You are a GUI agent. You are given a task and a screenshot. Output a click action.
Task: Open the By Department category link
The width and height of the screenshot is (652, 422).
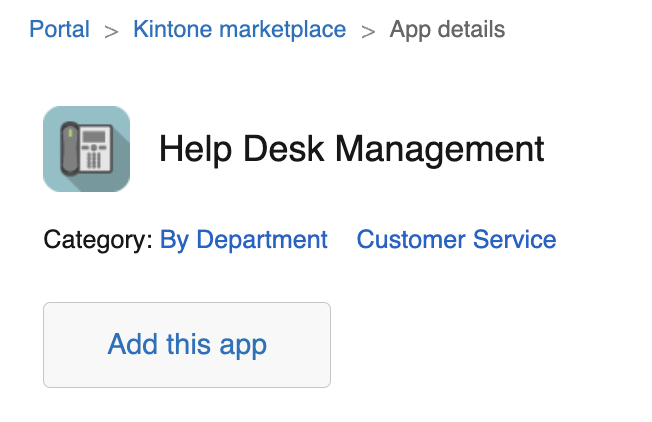click(243, 240)
